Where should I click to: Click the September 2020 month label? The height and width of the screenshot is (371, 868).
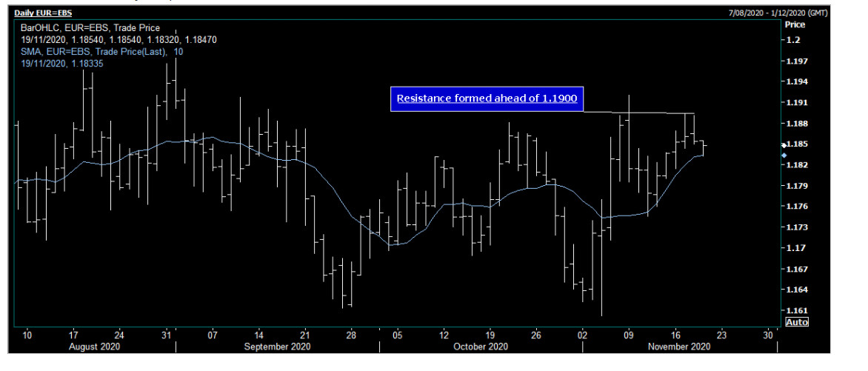pos(277,347)
